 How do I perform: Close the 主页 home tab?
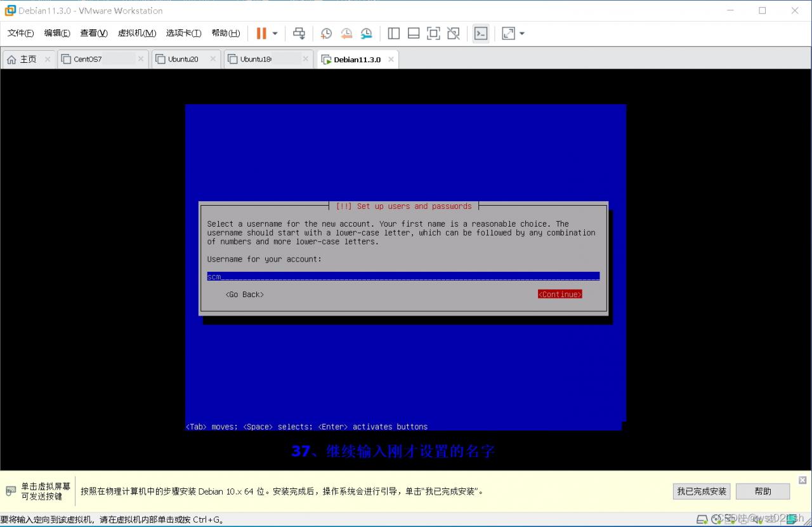(x=48, y=59)
